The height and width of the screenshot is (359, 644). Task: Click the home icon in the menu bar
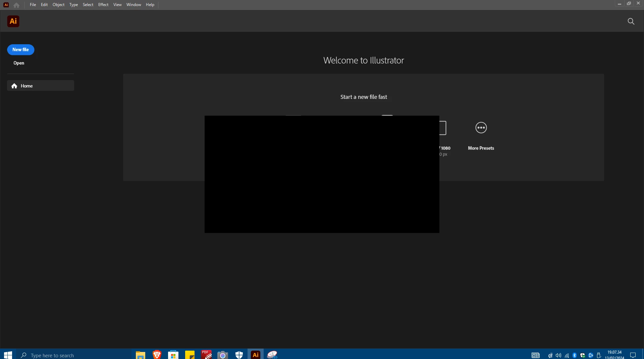[16, 5]
